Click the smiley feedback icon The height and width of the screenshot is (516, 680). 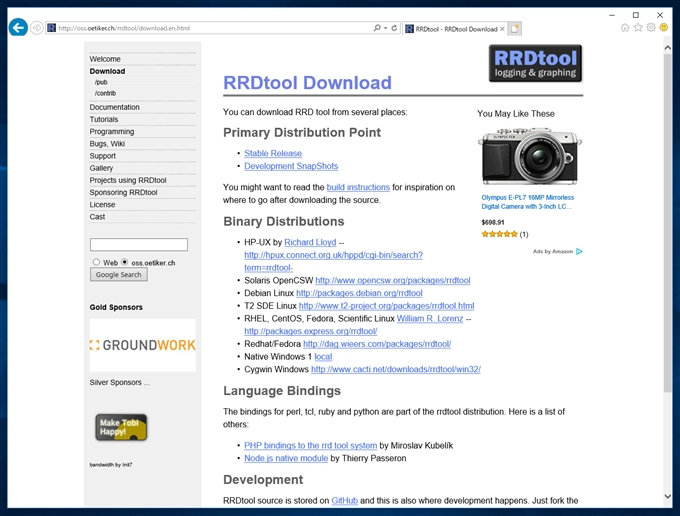point(664,28)
